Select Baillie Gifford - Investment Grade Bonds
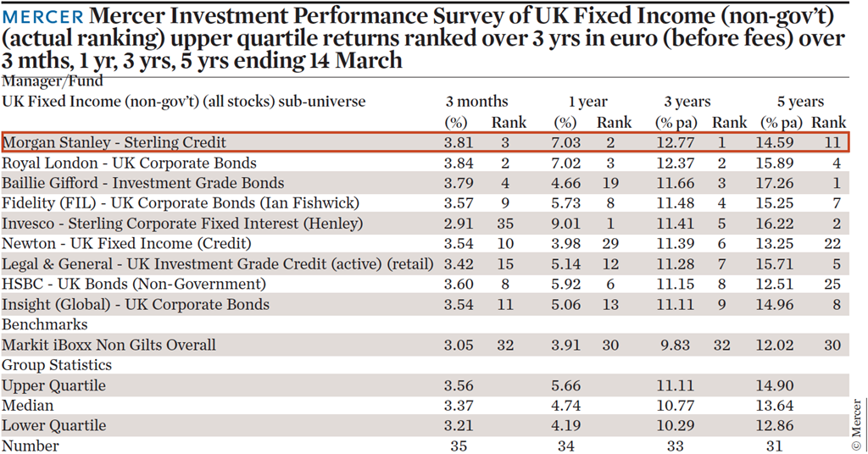The width and height of the screenshot is (868, 454). (142, 183)
